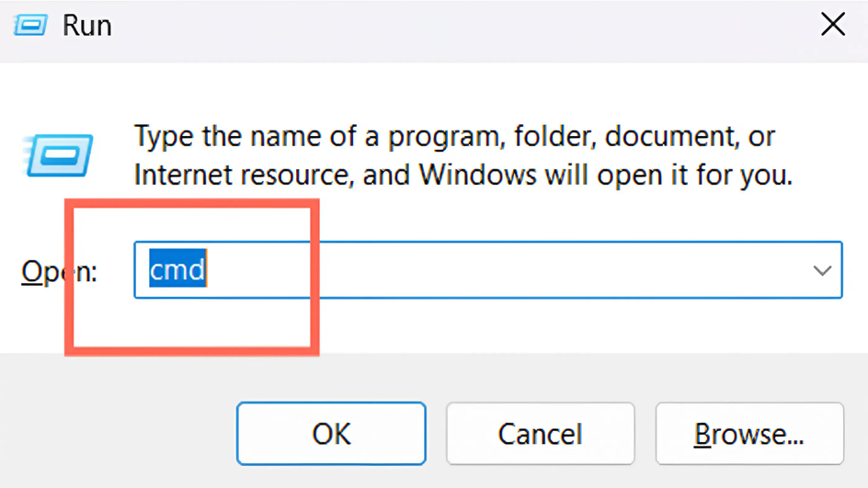The image size is (868, 488).
Task: Click the small Run icon in title bar
Action: (30, 26)
